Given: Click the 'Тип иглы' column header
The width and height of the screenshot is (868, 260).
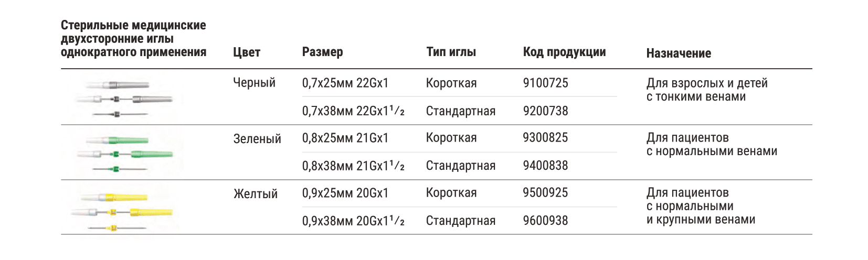Looking at the screenshot, I should (x=451, y=52).
